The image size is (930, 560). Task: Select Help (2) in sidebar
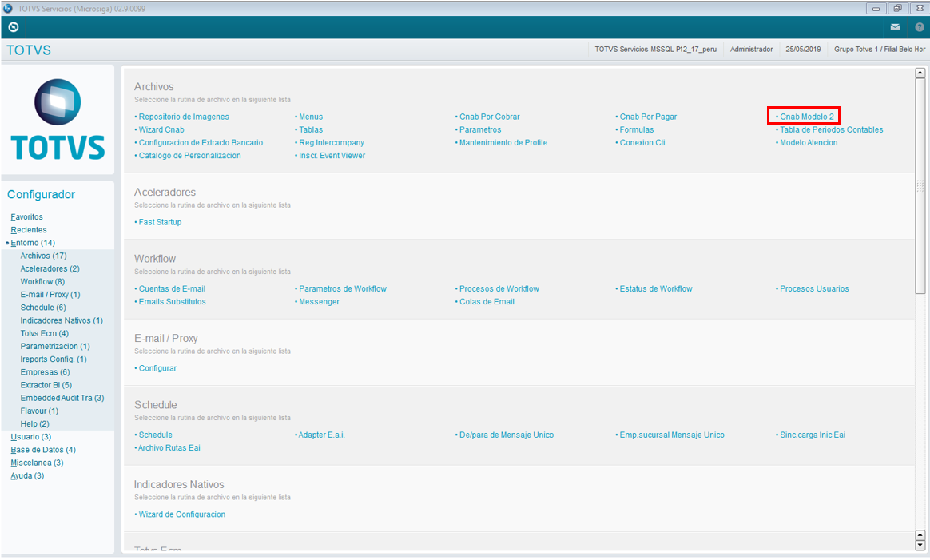[x=35, y=424]
